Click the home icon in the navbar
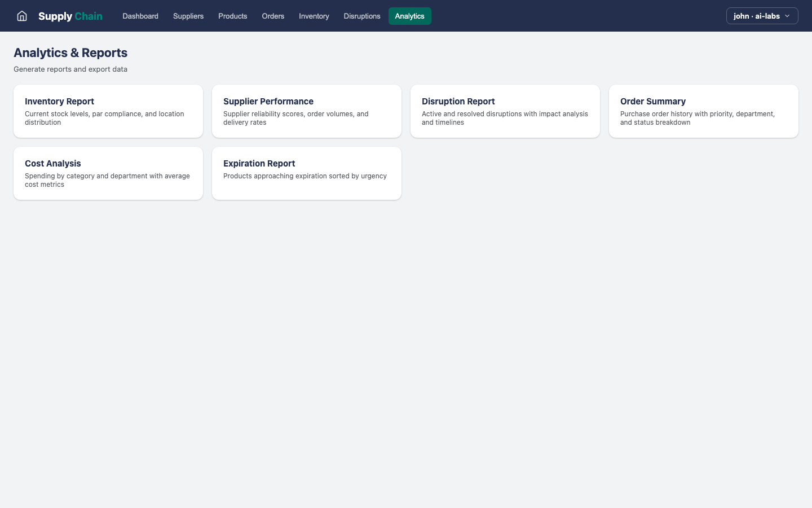Screen dimensions: 812x508 (x=21, y=16)
